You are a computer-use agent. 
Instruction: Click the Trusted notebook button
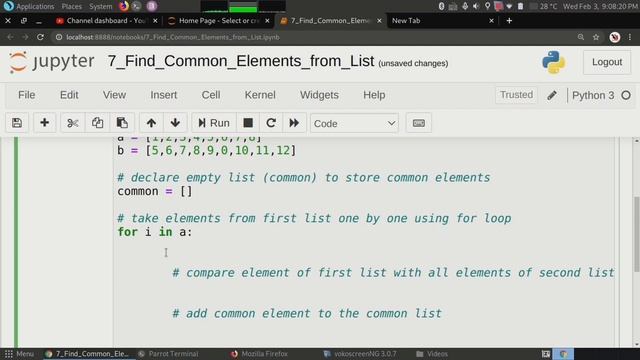[x=516, y=95]
